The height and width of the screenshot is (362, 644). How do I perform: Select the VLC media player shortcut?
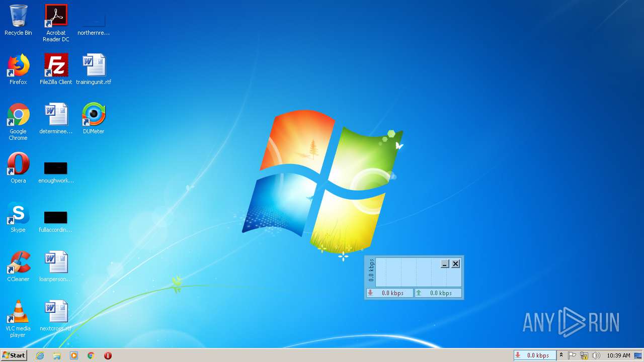coord(18,319)
